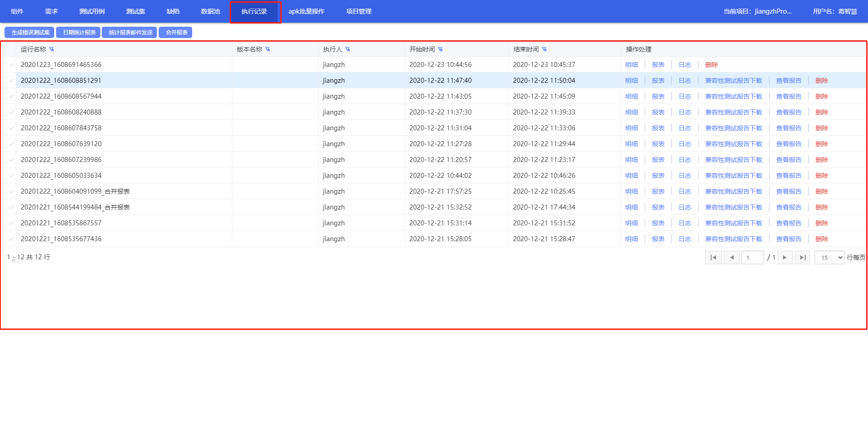The height and width of the screenshot is (424, 868).
Task: Check the row 20201221_1608535677436 checkbox
Action: click(x=11, y=239)
